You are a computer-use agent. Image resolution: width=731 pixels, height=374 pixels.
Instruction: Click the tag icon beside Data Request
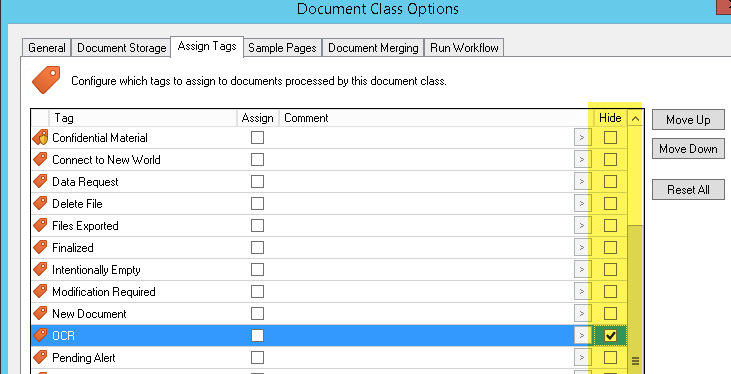41,181
